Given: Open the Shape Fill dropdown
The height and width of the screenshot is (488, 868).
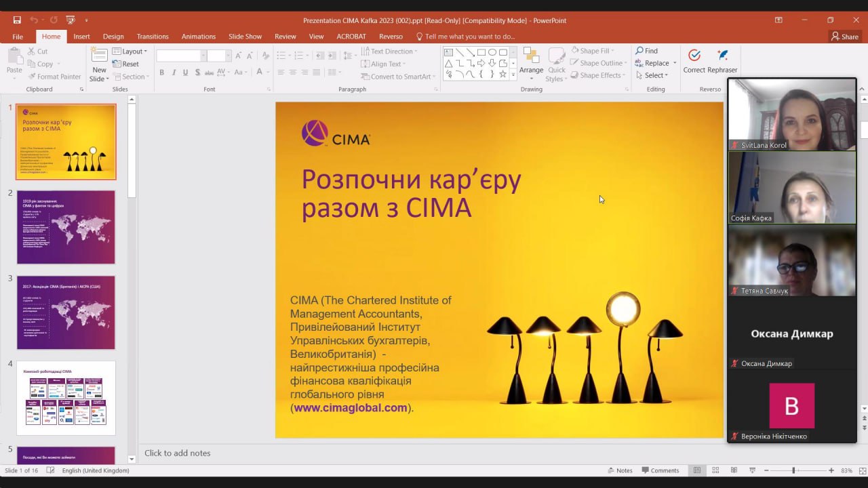Looking at the screenshot, I should pos(593,51).
